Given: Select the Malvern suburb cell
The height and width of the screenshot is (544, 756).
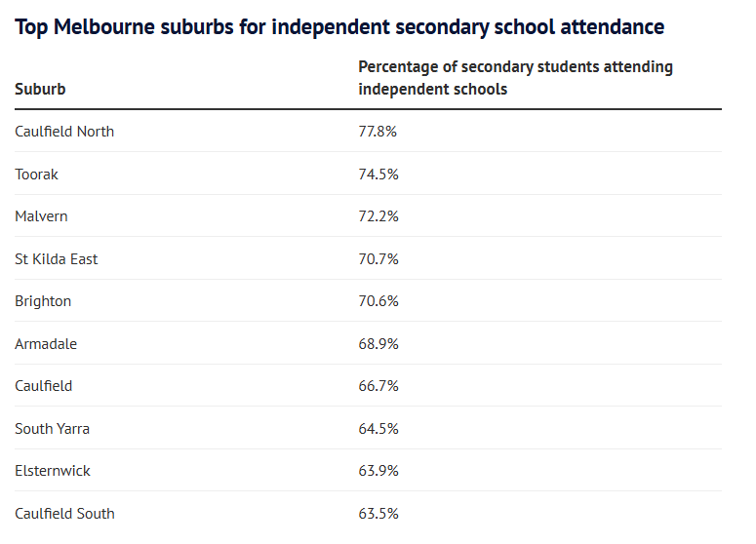Looking at the screenshot, I should click(41, 216).
